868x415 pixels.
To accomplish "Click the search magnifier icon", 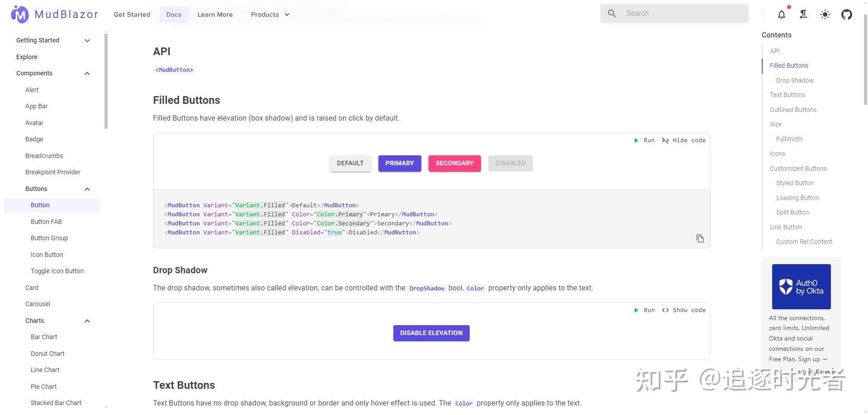I will pos(612,14).
